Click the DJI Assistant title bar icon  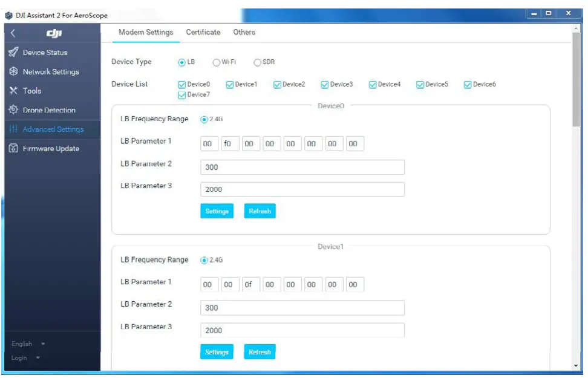pyautogui.click(x=8, y=15)
